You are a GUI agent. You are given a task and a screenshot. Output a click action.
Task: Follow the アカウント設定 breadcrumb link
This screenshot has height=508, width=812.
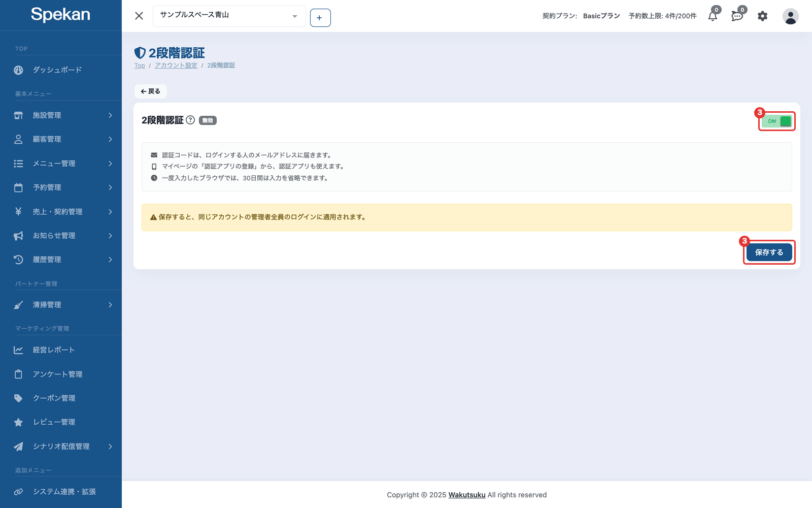(x=176, y=66)
